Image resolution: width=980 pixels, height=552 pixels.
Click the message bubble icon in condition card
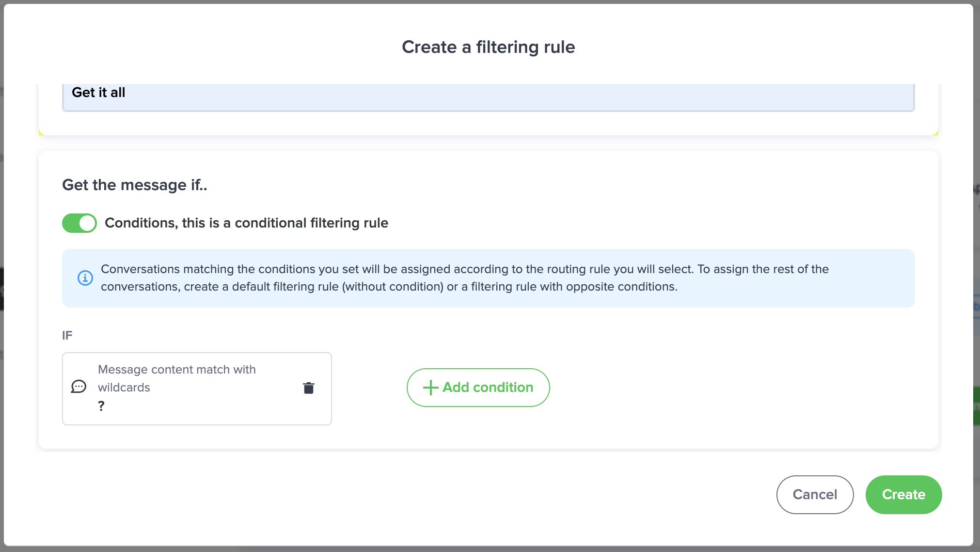(x=79, y=387)
